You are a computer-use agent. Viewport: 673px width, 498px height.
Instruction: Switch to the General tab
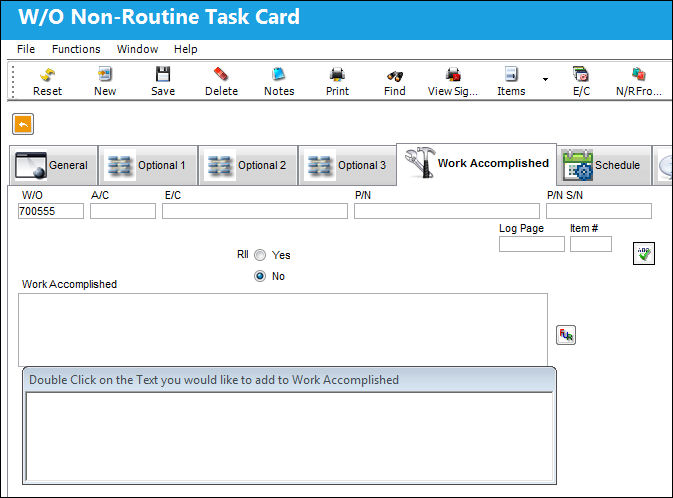(x=53, y=165)
